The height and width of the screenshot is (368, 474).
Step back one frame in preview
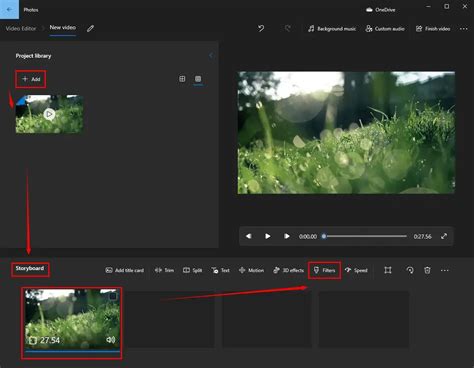pos(249,236)
